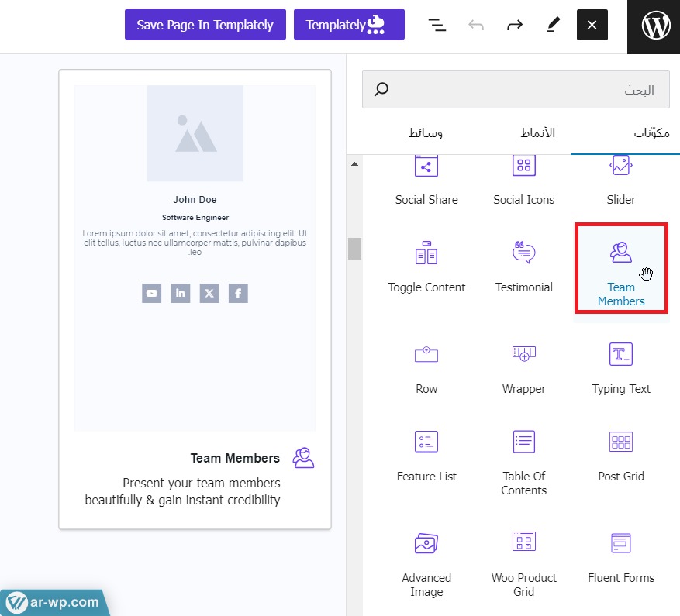Open the وسائط media tab
This screenshot has width=680, height=616.
pos(426,133)
